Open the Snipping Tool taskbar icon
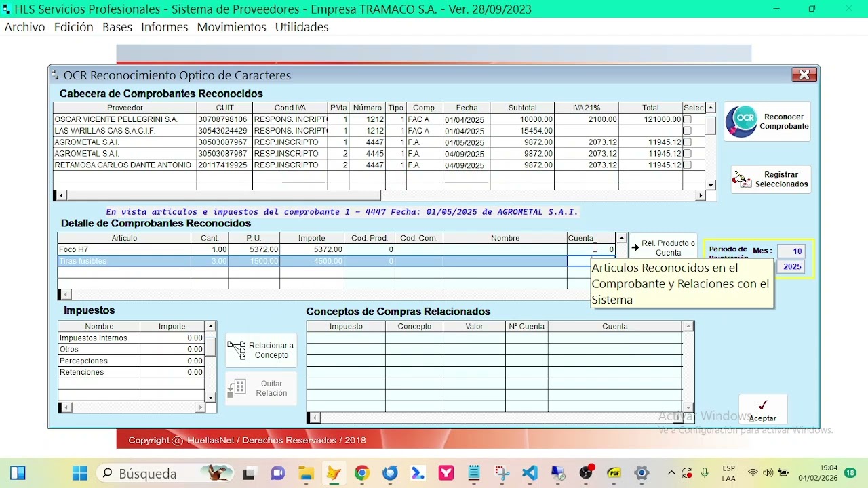The height and width of the screenshot is (488, 868). coord(502,473)
